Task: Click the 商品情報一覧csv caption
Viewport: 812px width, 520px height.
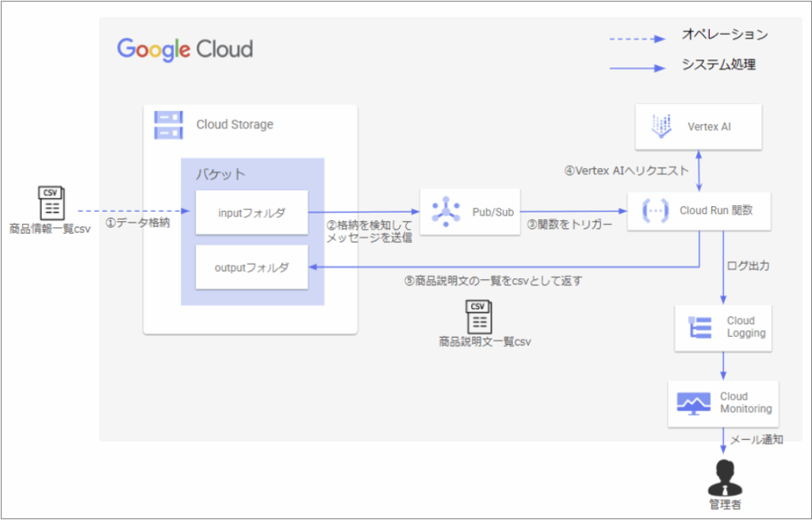Action: pyautogui.click(x=50, y=228)
